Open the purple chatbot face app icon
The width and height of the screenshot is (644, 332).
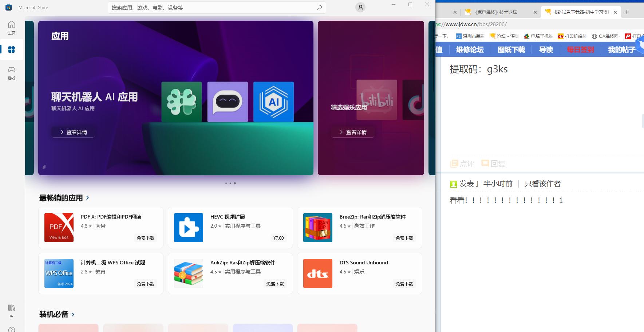pos(228,102)
